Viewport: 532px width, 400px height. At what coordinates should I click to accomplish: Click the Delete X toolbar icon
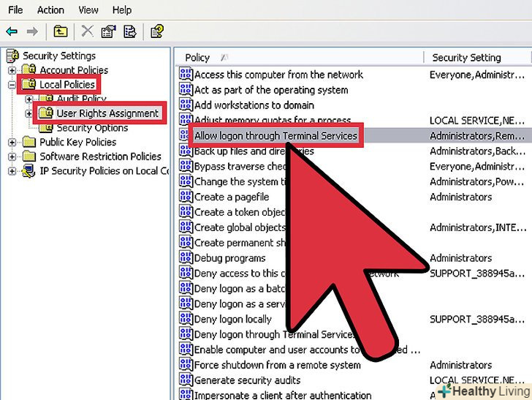pos(87,31)
